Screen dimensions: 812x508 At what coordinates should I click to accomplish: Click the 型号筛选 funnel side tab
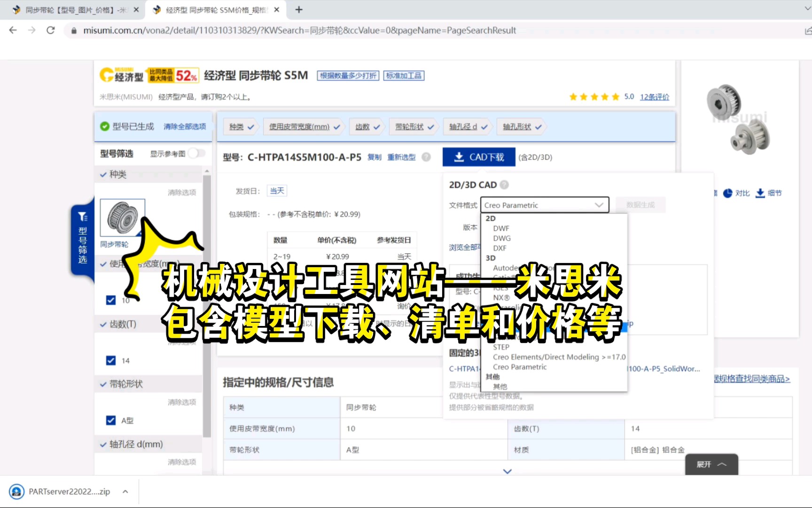point(83,239)
